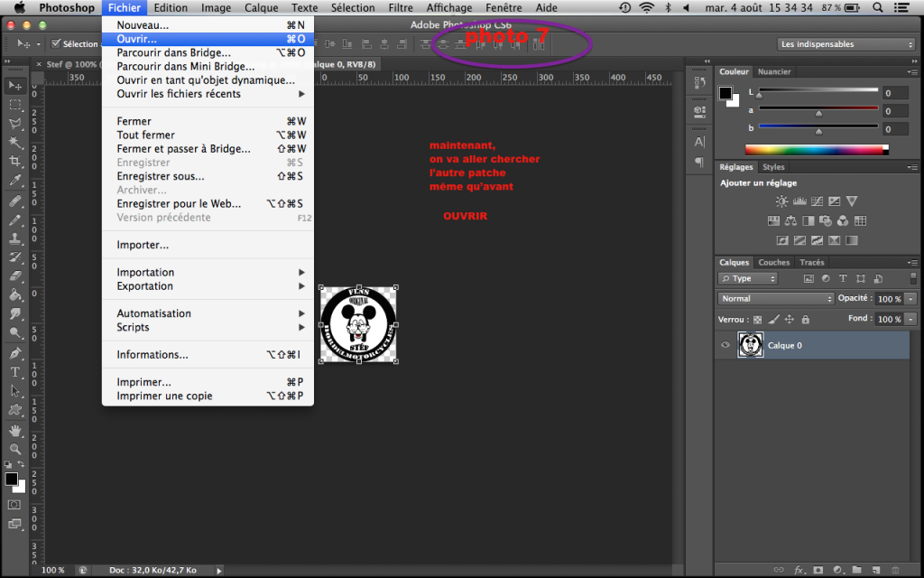The image size is (924, 578).
Task: Toggle lock position
Action: (789, 320)
